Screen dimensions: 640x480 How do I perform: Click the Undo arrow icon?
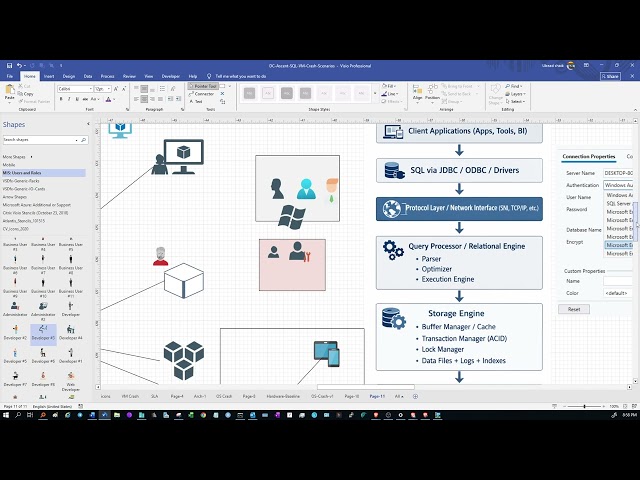(19, 65)
